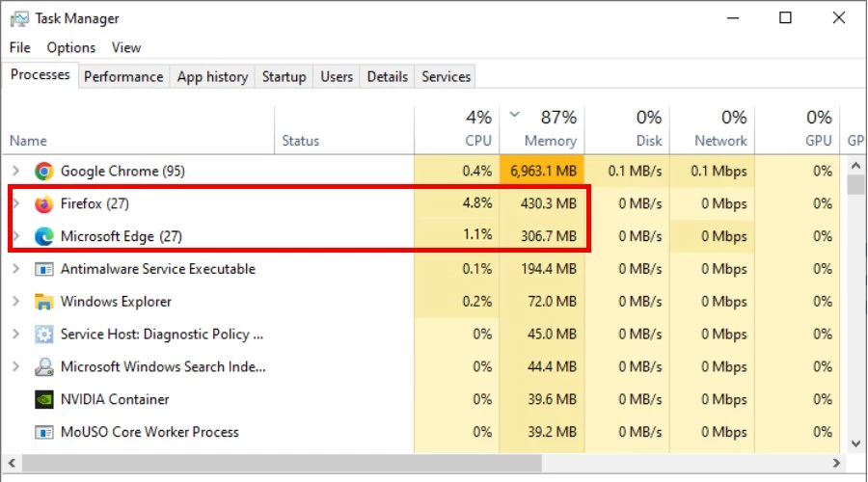Click the Windows Search Indexer icon
Screen dimensions: 868x482
pos(43,367)
